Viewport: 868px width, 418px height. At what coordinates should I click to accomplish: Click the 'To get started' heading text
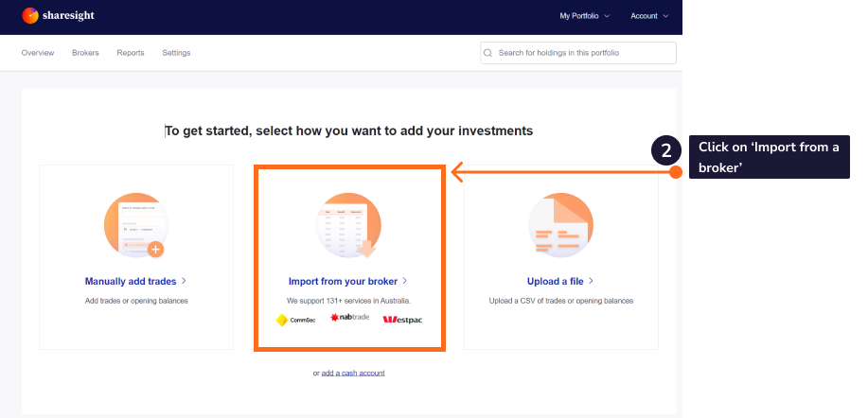click(349, 131)
